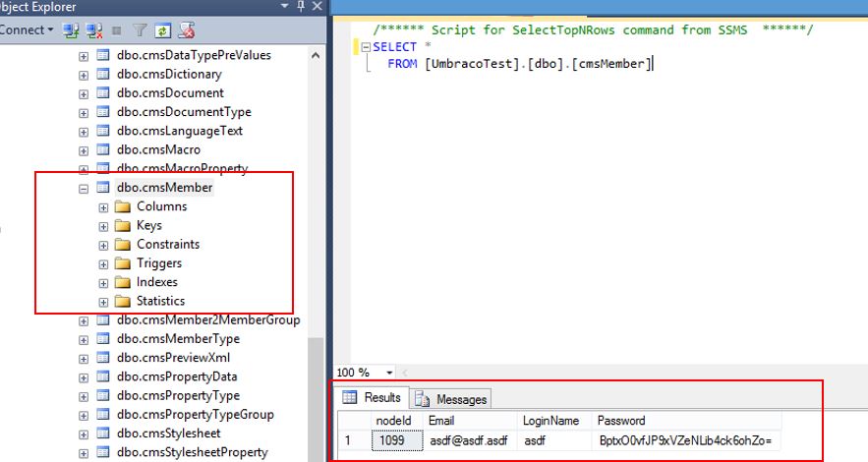The height and width of the screenshot is (462, 868).
Task: Click the Filter funnel icon
Action: 140,30
